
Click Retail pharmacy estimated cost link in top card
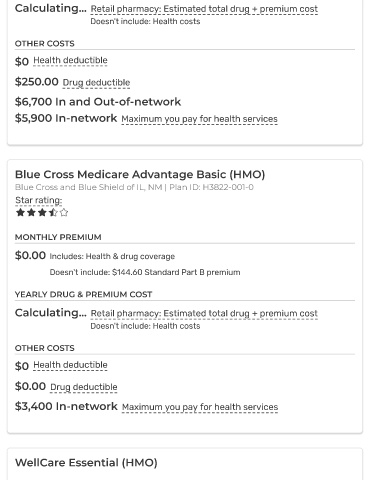pos(204,9)
